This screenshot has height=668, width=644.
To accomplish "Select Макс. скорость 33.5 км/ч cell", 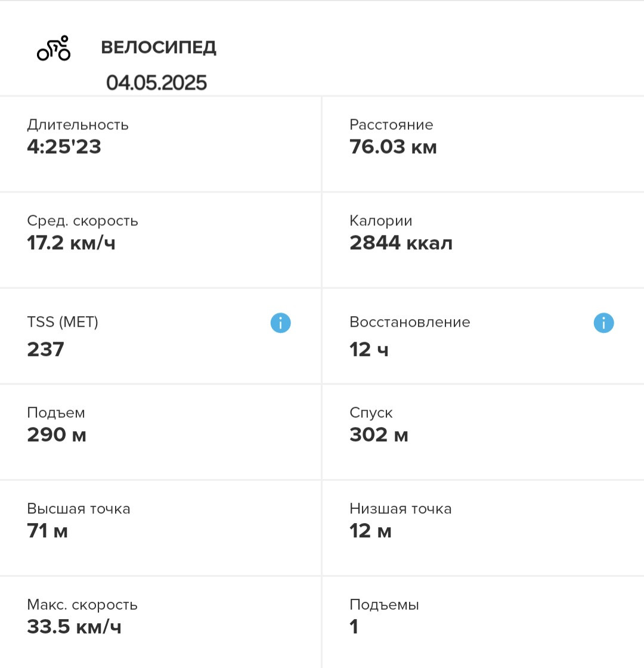I will pos(160,623).
